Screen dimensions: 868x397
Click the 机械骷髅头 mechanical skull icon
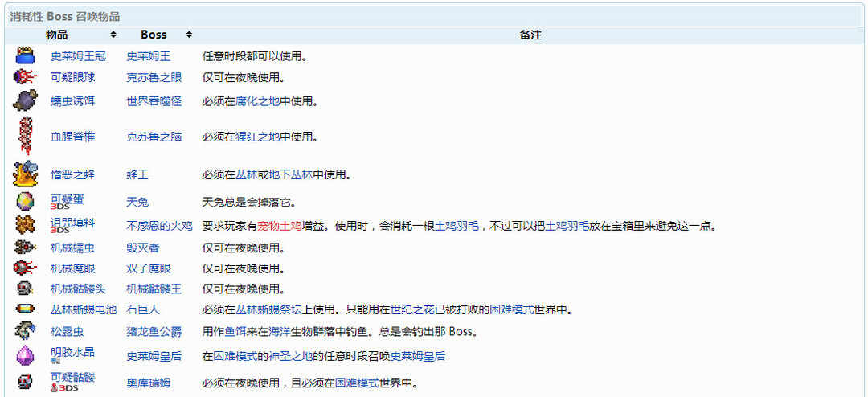25,289
